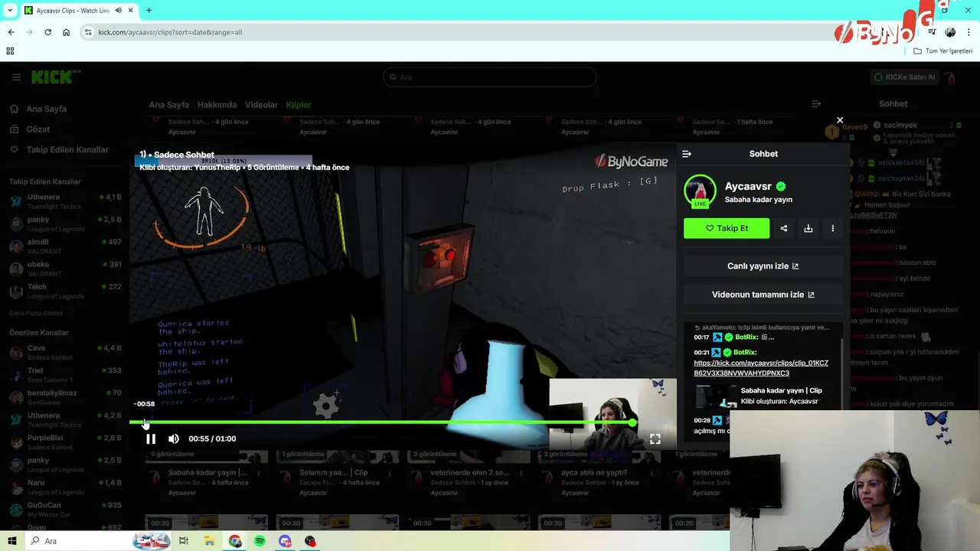Open Chrome media controls icon
Image resolution: width=980 pixels, height=551 pixels.
pyautogui.click(x=932, y=32)
